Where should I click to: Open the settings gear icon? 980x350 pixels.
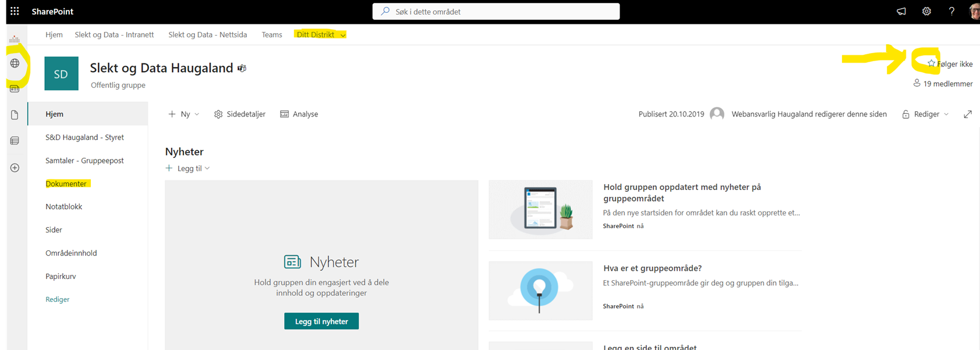point(926,11)
